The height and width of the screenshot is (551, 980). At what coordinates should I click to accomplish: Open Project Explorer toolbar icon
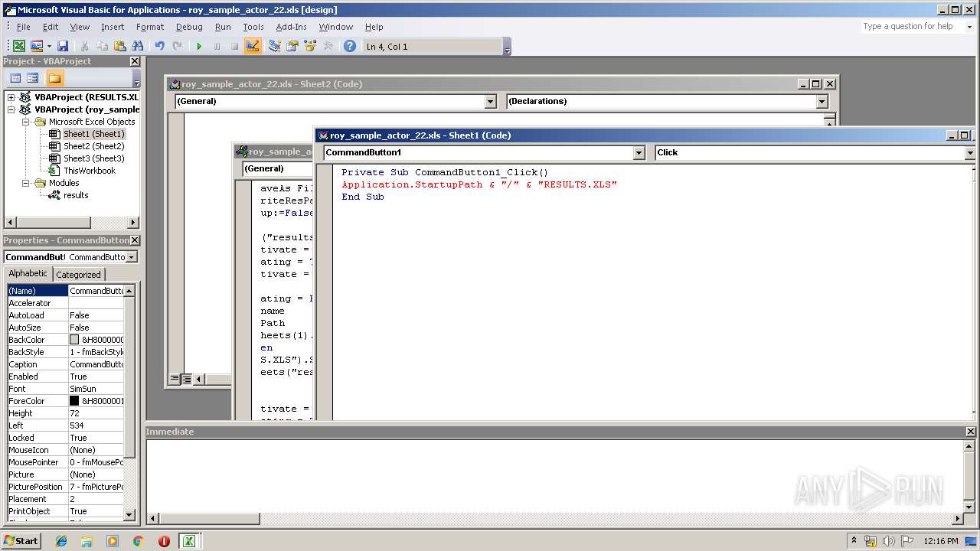[x=274, y=47]
